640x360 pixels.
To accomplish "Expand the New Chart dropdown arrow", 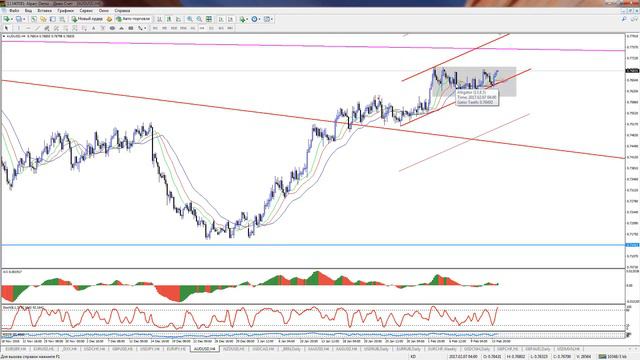I will pos(12,19).
